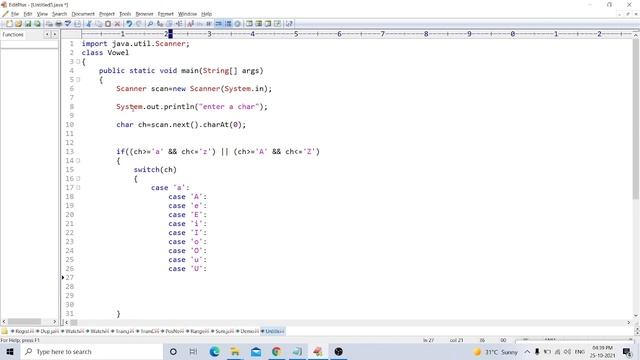Collapse the fold marker at line 14

[78, 160]
